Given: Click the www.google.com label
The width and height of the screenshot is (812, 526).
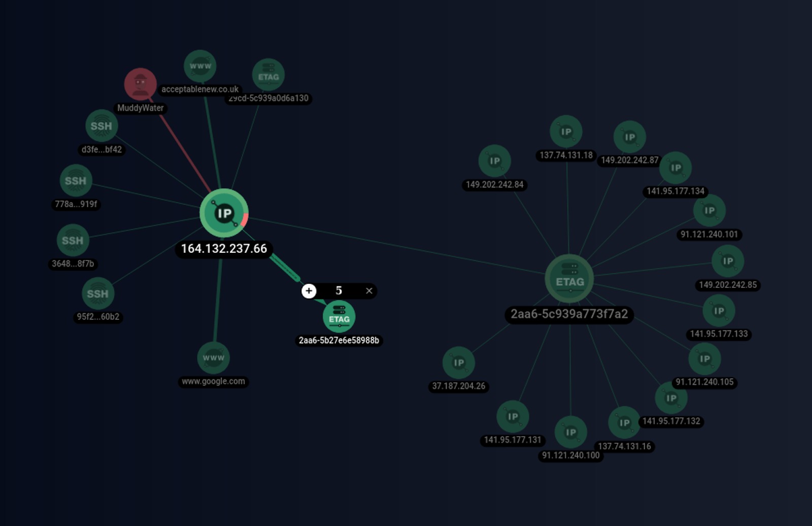Looking at the screenshot, I should pyautogui.click(x=213, y=381).
